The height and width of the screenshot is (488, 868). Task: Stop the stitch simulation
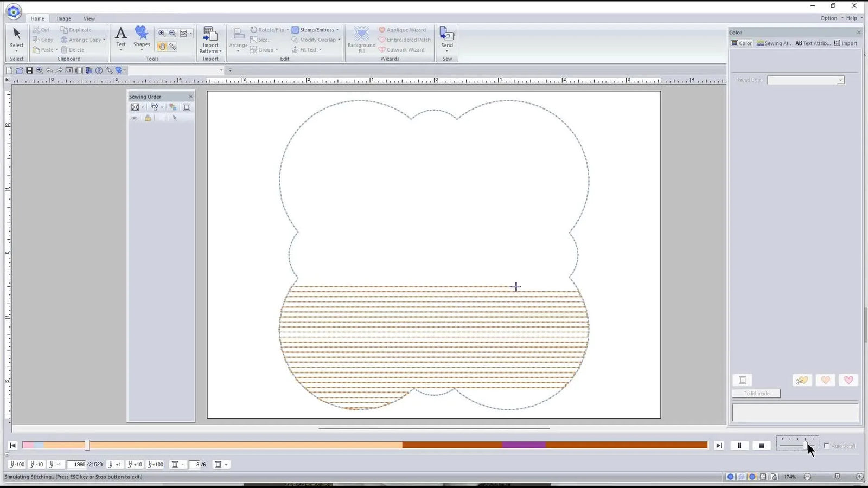click(x=762, y=446)
